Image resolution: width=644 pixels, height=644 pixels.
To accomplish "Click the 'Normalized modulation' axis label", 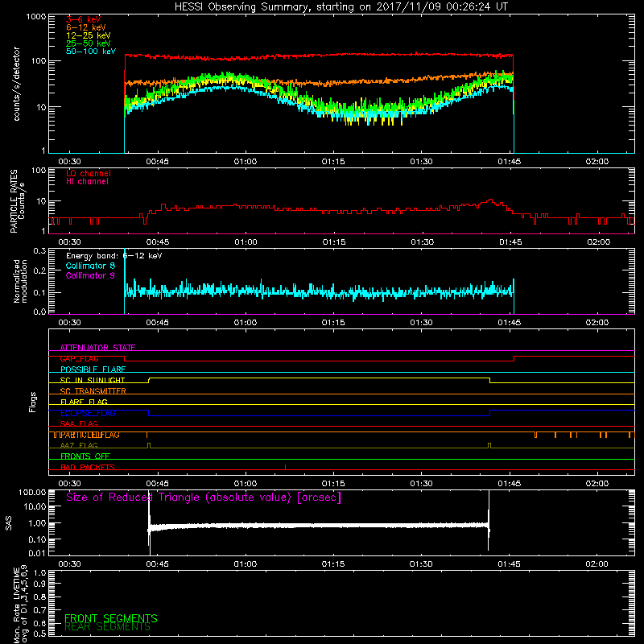I will [x=21, y=281].
